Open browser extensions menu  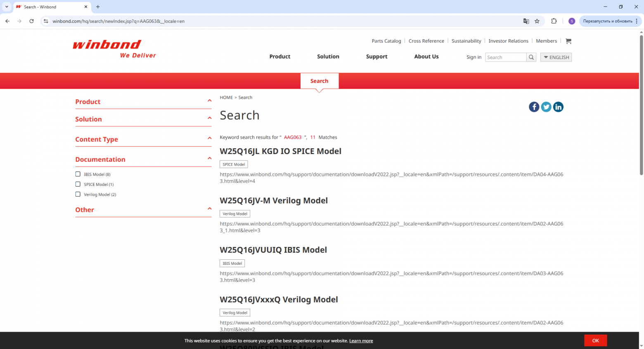click(554, 21)
